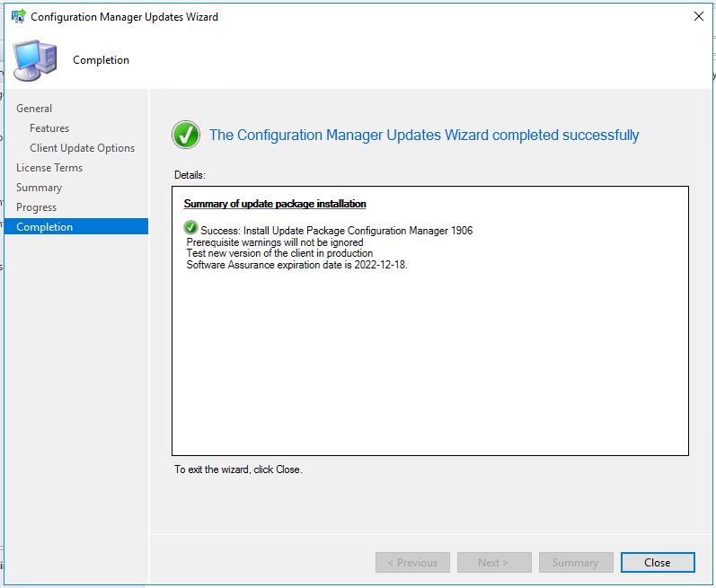Click the small green check beside Success line
Image resolution: width=716 pixels, height=588 pixels.
pos(190,227)
